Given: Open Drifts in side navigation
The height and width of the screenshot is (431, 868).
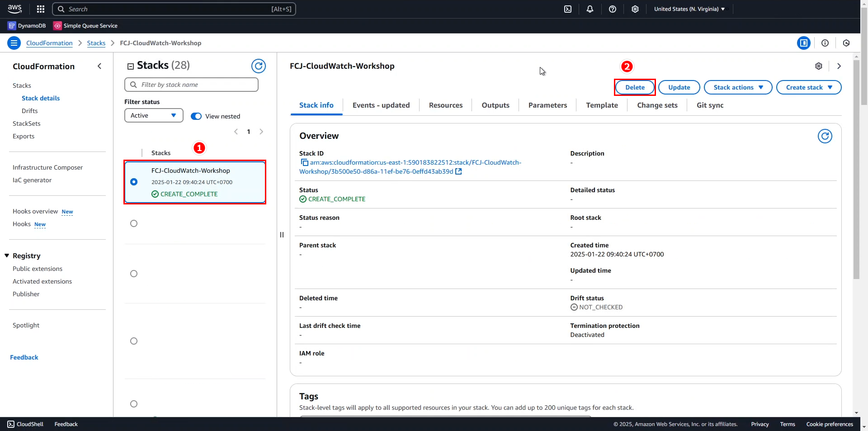Looking at the screenshot, I should (x=30, y=111).
